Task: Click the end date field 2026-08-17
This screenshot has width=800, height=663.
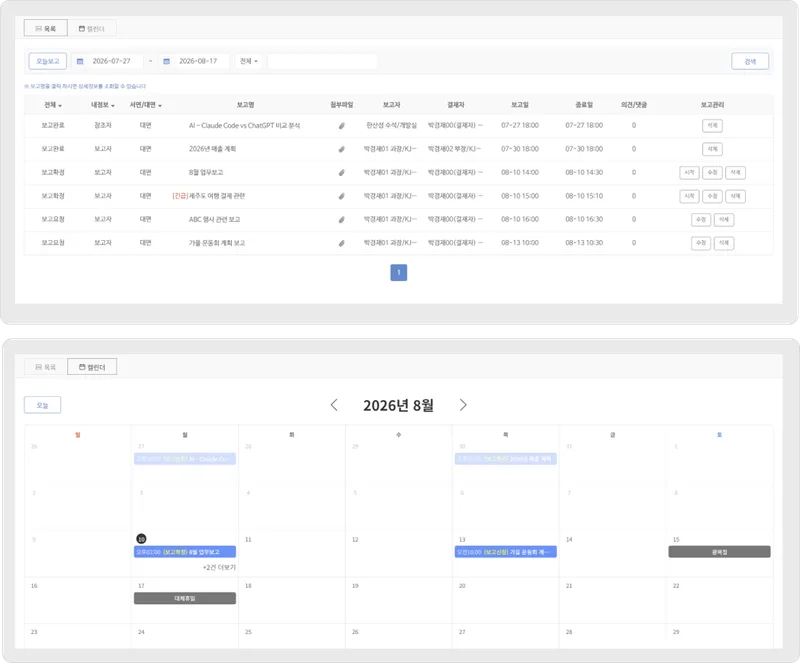Action: 198,61
